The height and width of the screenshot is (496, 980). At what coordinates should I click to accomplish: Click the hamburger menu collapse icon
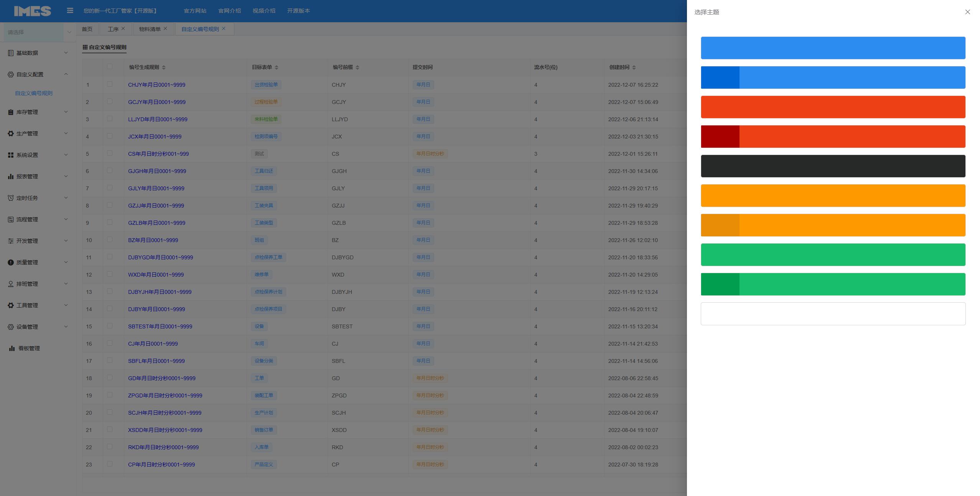[x=70, y=11]
